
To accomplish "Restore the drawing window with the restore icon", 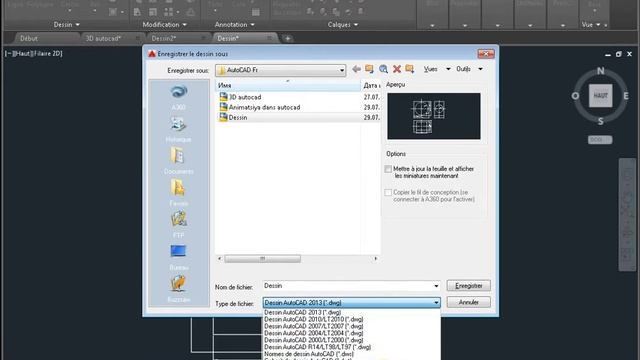I will (x=618, y=54).
